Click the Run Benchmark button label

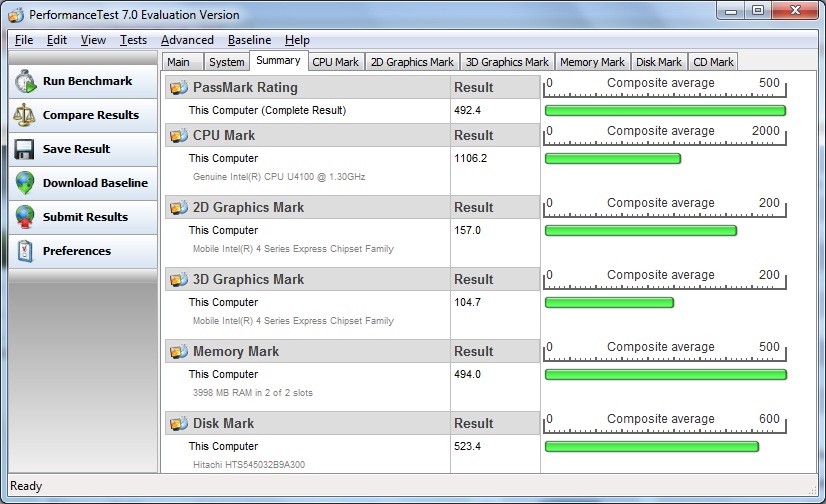point(87,81)
